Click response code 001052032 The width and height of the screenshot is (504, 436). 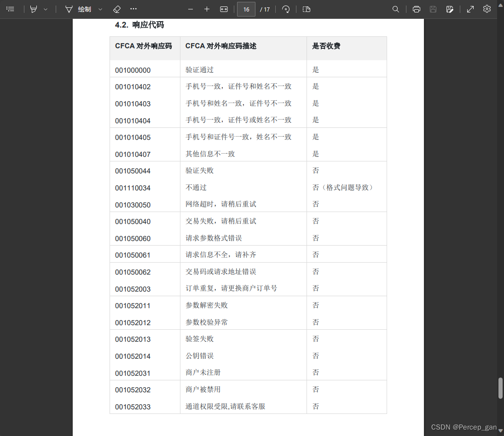coord(133,390)
